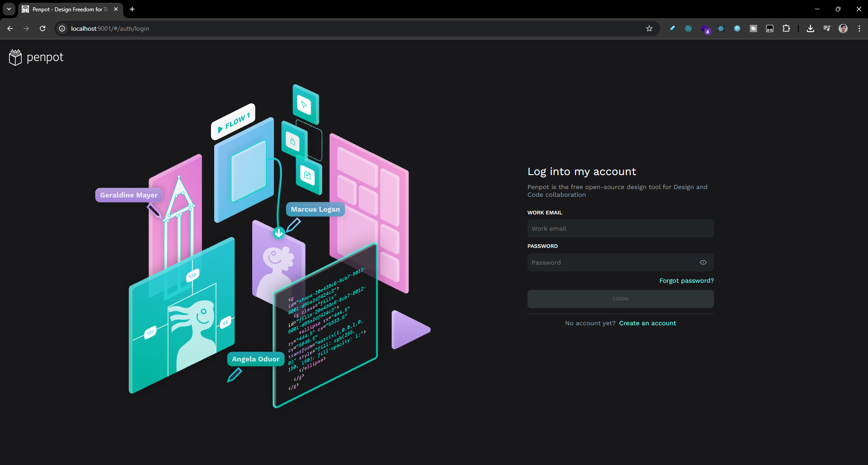Click the Forgot password? link
The height and width of the screenshot is (465, 868).
686,280
